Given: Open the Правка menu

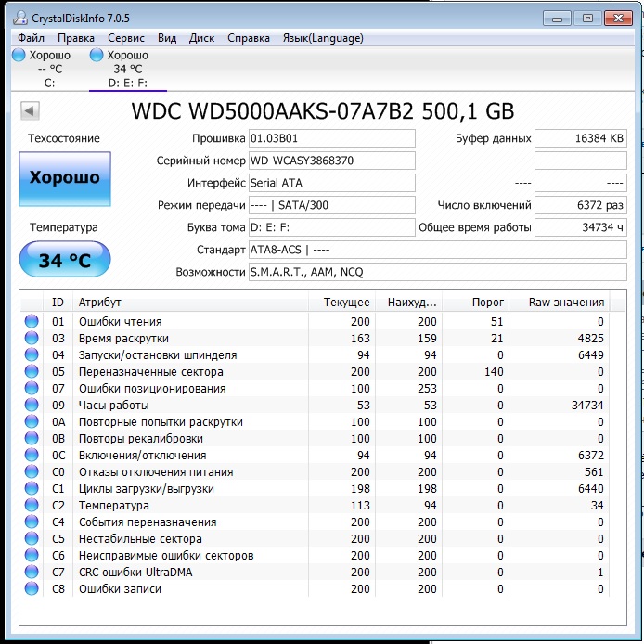Looking at the screenshot, I should [76, 38].
